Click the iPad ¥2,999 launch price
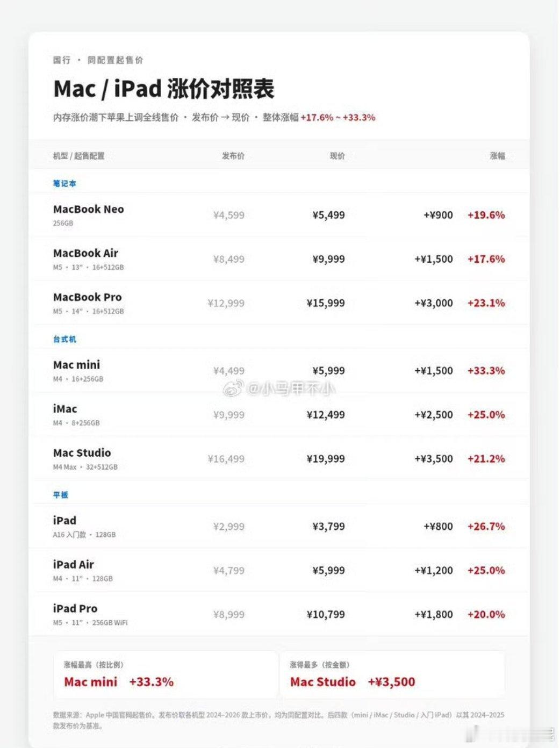This screenshot has height=748, width=560. tap(229, 527)
